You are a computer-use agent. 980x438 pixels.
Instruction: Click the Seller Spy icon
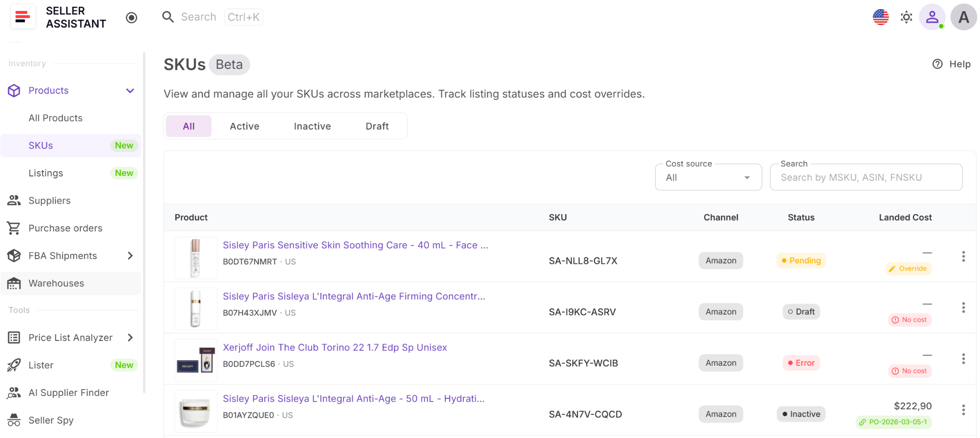pyautogui.click(x=14, y=420)
